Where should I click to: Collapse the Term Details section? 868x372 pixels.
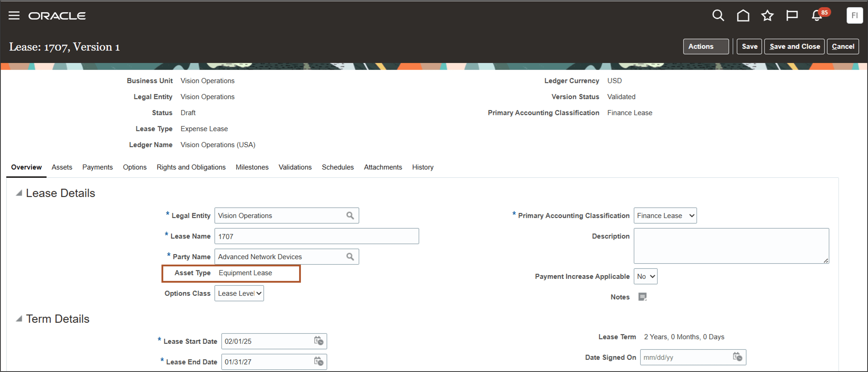pyautogui.click(x=19, y=318)
